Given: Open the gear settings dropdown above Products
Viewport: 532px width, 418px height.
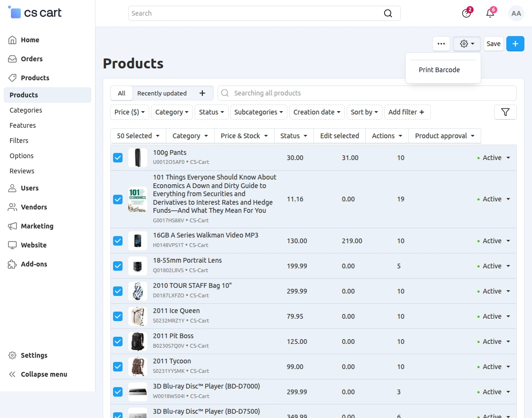Looking at the screenshot, I should click(467, 44).
